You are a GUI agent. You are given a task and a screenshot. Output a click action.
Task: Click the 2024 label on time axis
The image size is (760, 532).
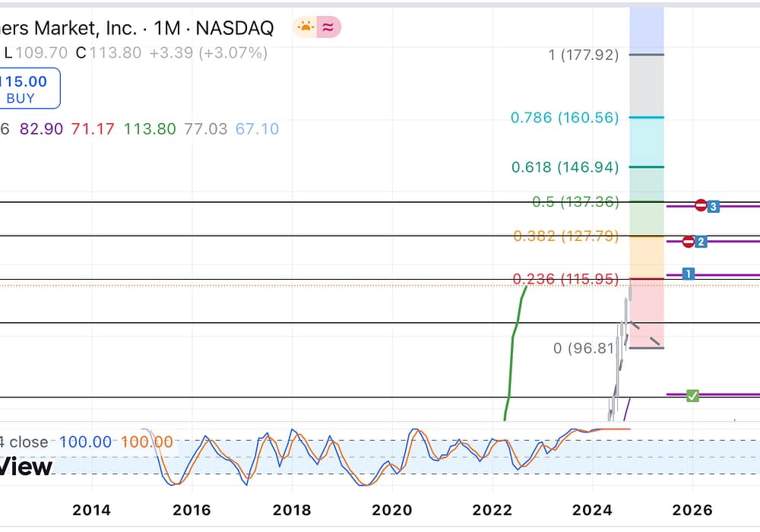[x=593, y=510]
